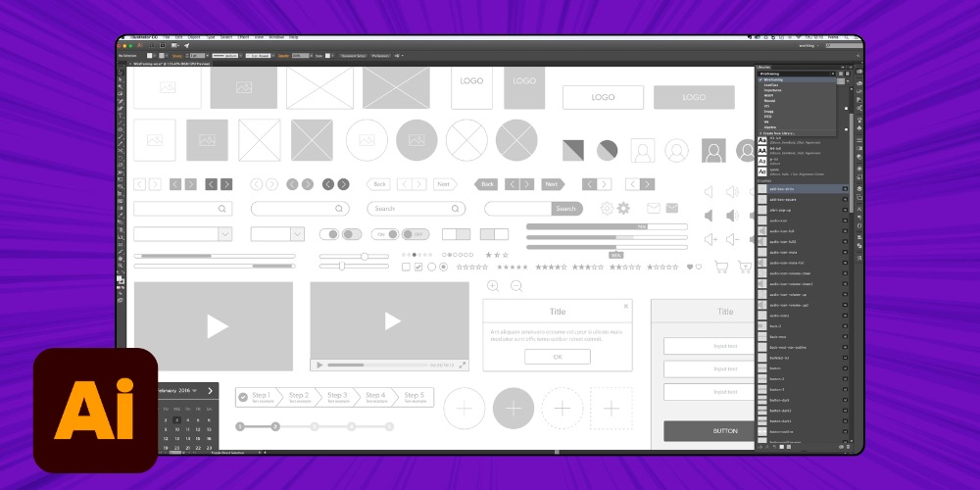Click the checked checkbox wireframe
Image resolution: width=980 pixels, height=490 pixels.
click(418, 267)
